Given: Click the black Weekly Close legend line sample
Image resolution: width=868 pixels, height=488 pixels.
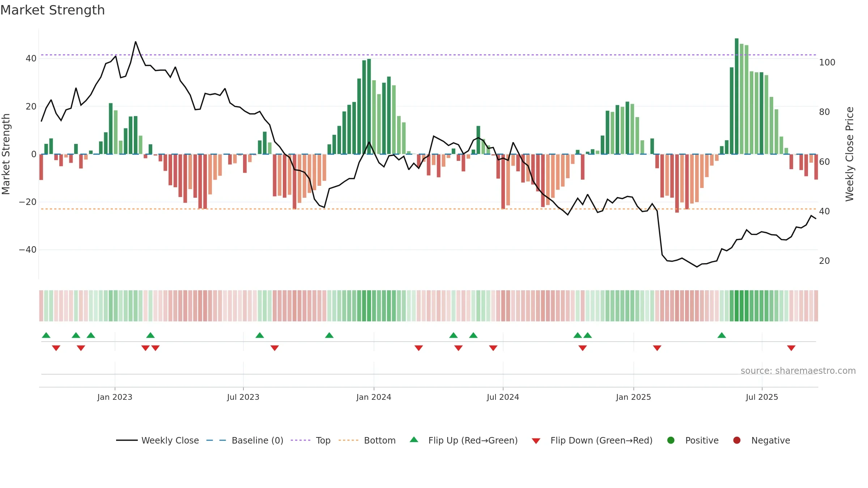Looking at the screenshot, I should coord(127,440).
